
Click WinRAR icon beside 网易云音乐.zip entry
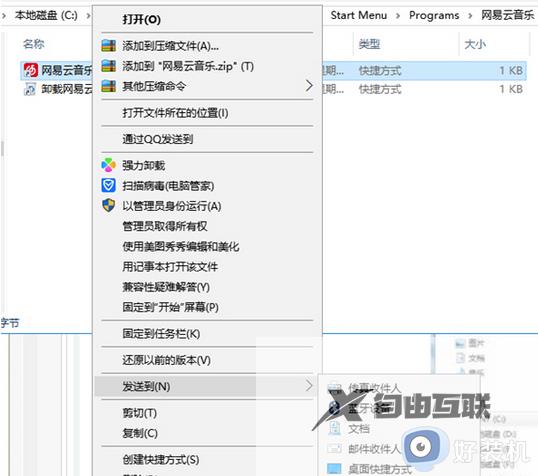click(x=108, y=66)
